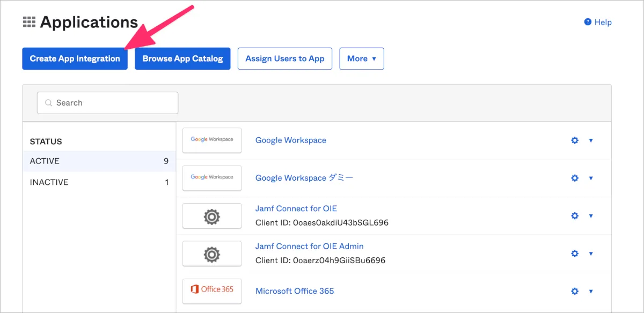
Task: Click the Office 365 logo thumbnail
Action: pyautogui.click(x=212, y=291)
